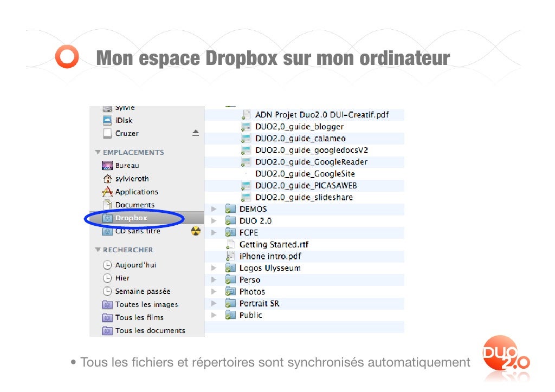Click the DUO 2.0 folder icon
Image resolution: width=555 pixels, height=392 pixels.
[230, 221]
